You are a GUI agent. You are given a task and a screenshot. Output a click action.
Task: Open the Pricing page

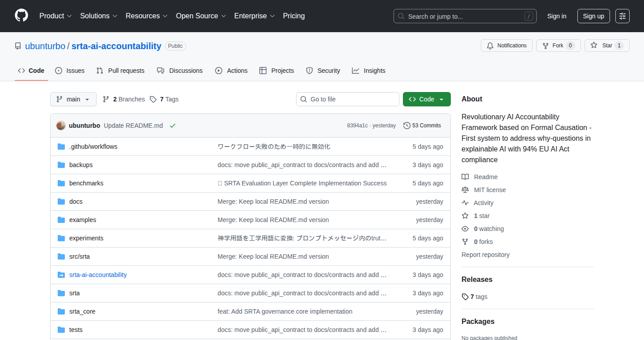pyautogui.click(x=294, y=16)
